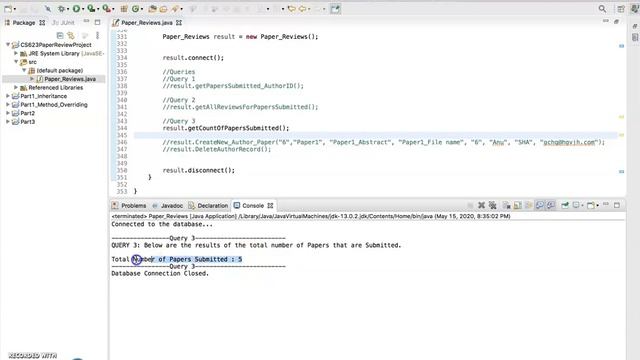Open the Run configurations dropdown arrow
This screenshot has width=640, height=360.
coord(83,9)
